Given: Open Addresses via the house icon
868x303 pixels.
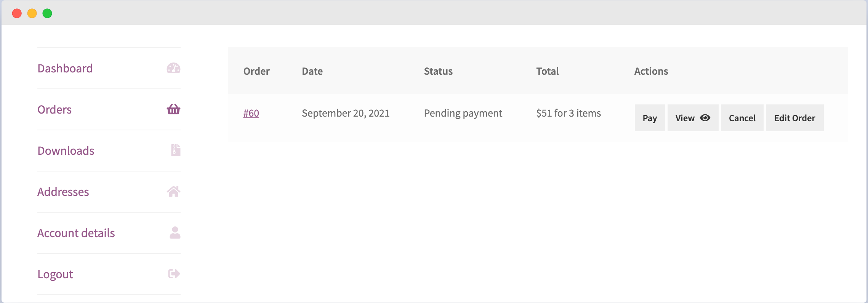Looking at the screenshot, I should click(174, 192).
